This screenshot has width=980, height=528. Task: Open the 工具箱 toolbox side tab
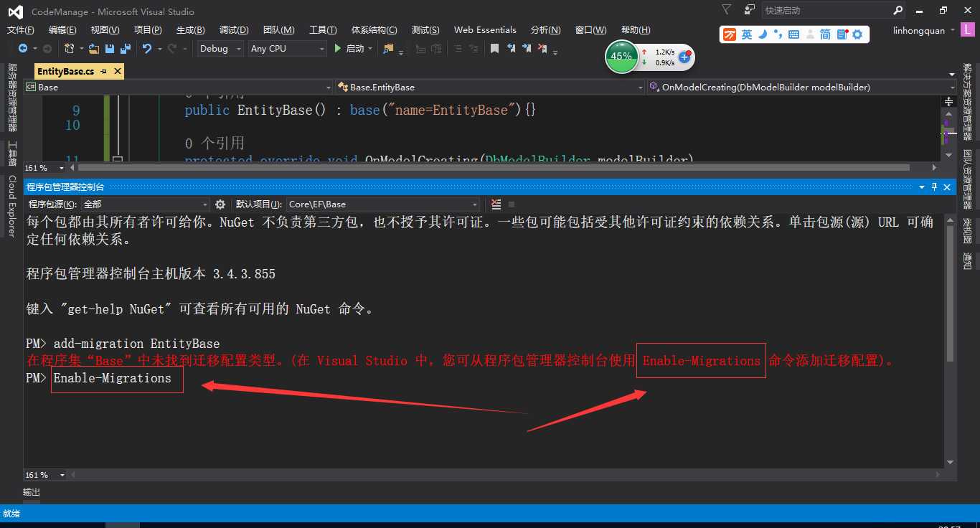[x=11, y=153]
